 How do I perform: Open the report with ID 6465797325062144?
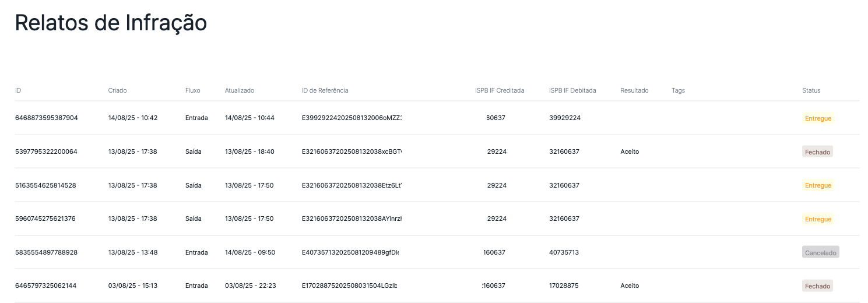(45, 286)
